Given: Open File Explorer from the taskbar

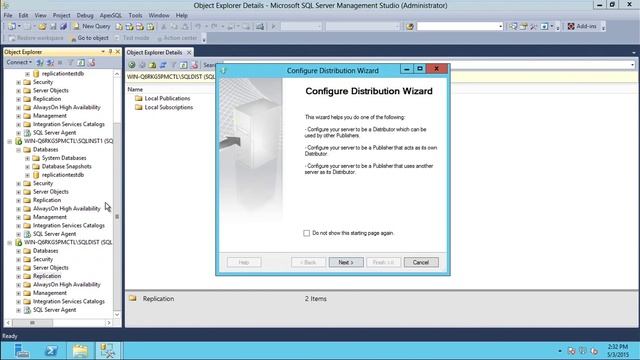Looking at the screenshot, I should tap(80, 351).
